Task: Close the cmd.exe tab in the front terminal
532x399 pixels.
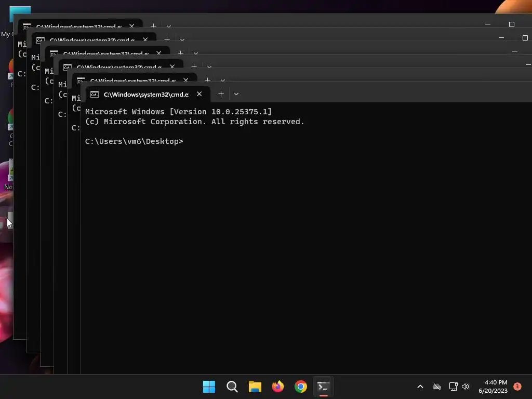Action: tap(199, 94)
